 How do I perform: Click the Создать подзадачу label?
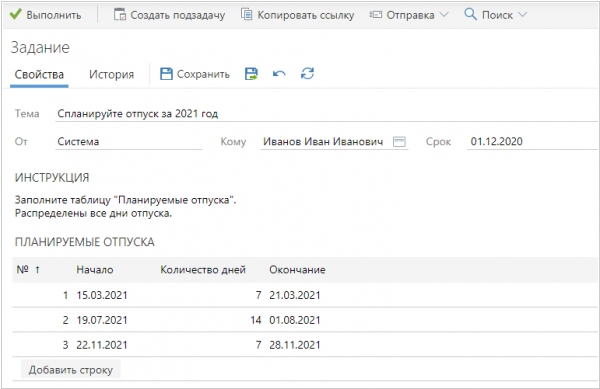pyautogui.click(x=178, y=15)
